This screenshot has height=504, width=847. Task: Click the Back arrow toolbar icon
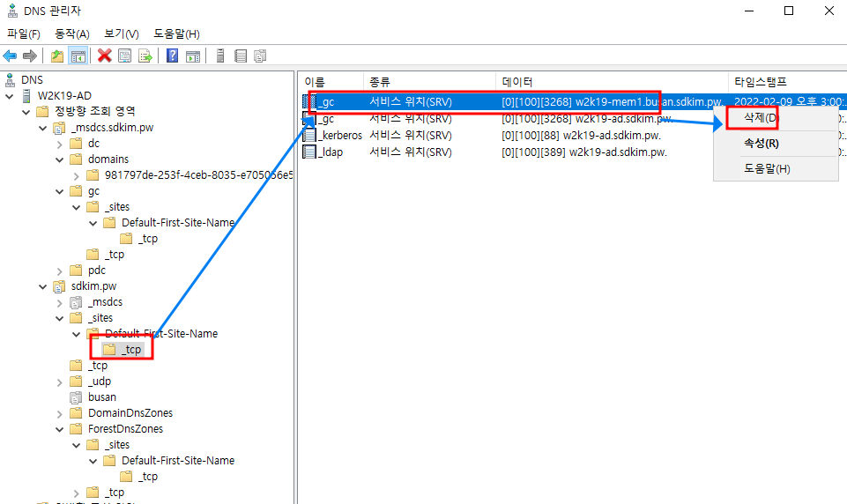click(x=10, y=56)
